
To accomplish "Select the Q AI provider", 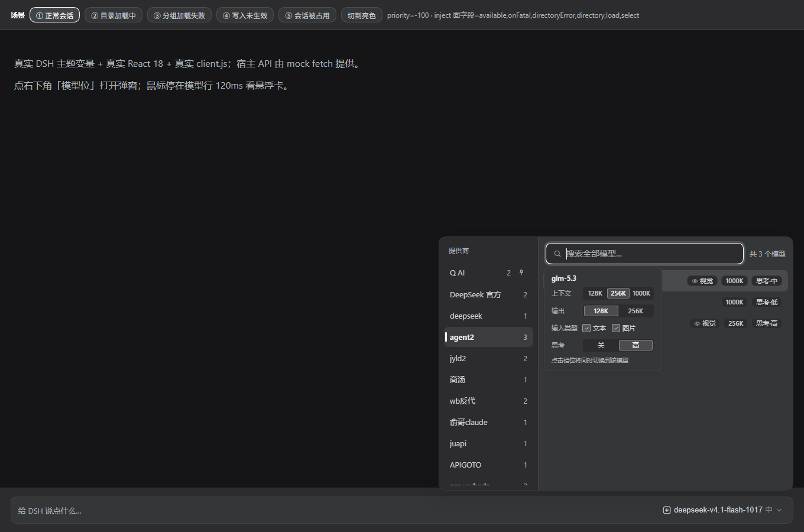I will (488, 273).
